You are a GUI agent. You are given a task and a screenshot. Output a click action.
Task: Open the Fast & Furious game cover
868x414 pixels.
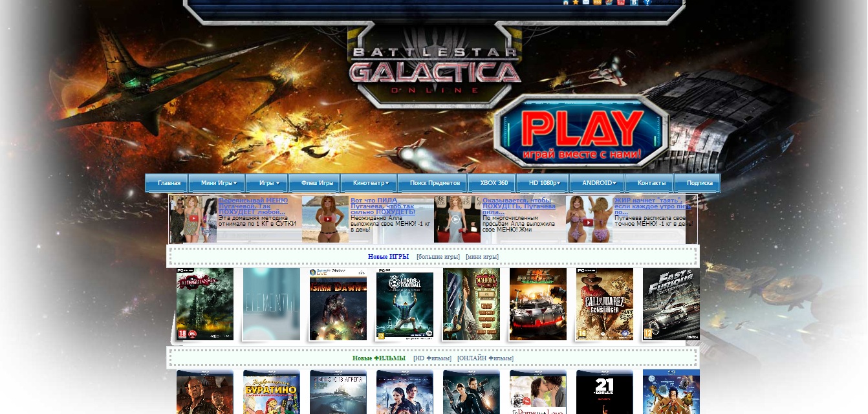[671, 304]
